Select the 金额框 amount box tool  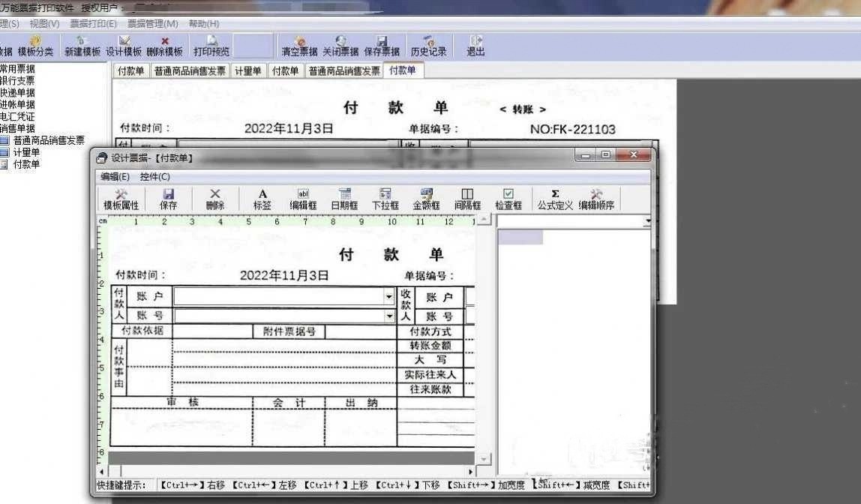pyautogui.click(x=427, y=199)
